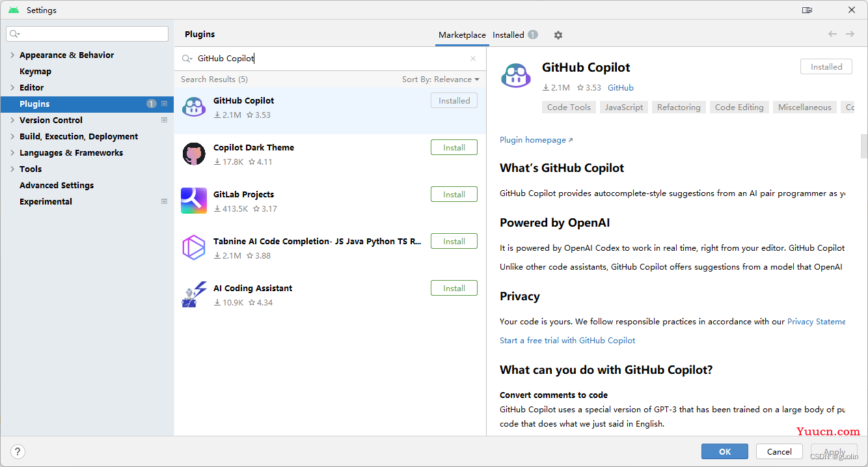Screen dimensions: 868x467
Task: Select the GitHub Copilot result name
Action: 243,101
